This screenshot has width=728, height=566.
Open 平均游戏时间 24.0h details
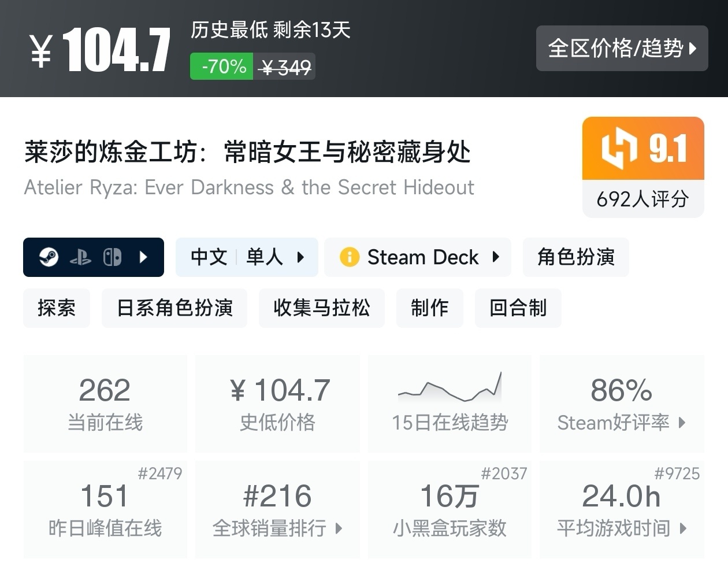point(622,510)
